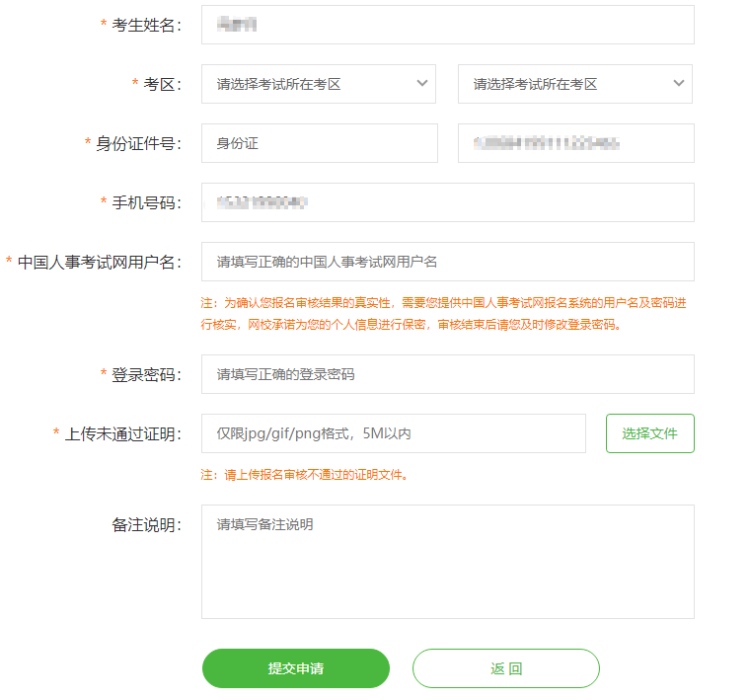Click the 备注说明 field label

coord(146,524)
